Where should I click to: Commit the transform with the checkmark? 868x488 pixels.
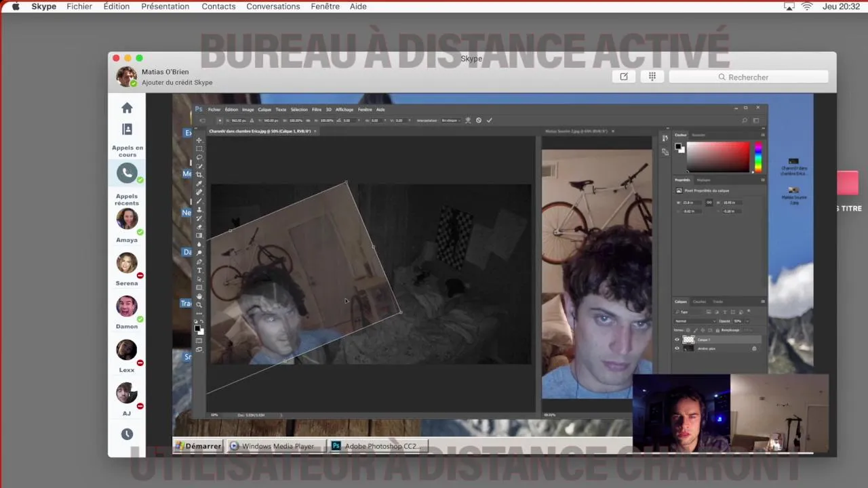(x=489, y=120)
